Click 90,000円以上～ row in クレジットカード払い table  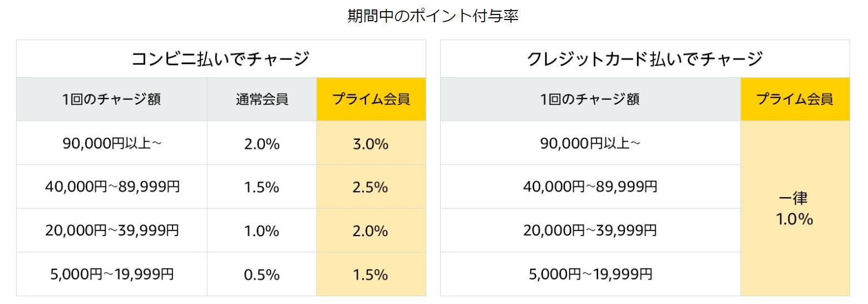[590, 144]
